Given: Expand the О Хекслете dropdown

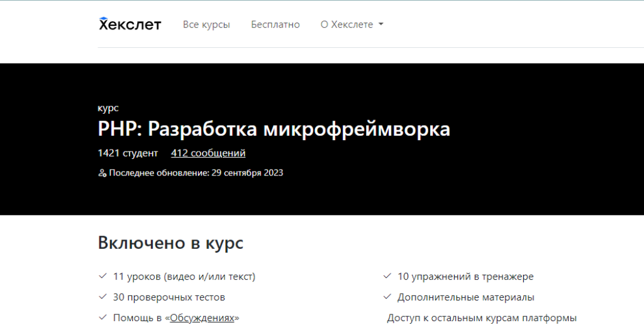Looking at the screenshot, I should pos(352,25).
